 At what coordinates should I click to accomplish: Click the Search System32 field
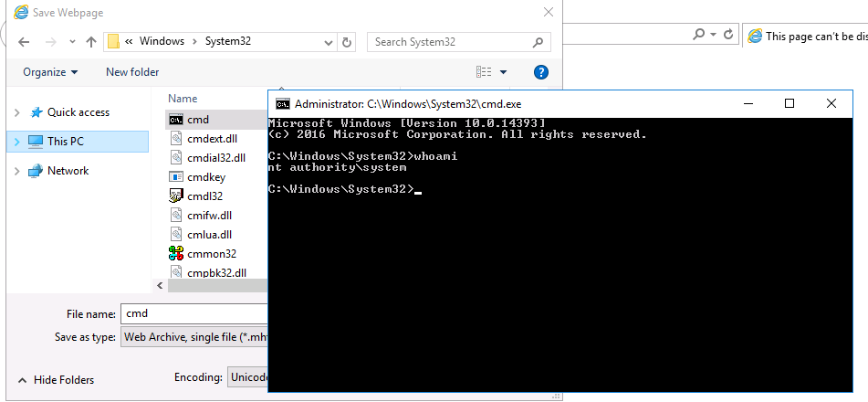click(458, 42)
